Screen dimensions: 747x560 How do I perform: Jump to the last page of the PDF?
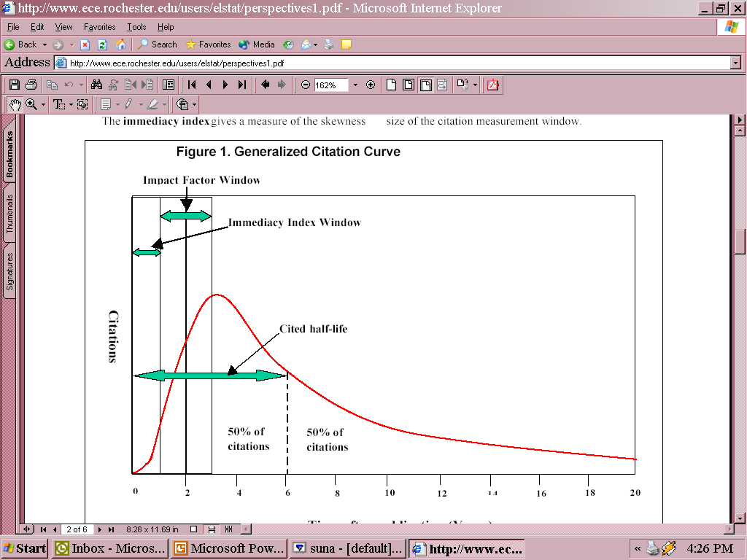click(242, 85)
